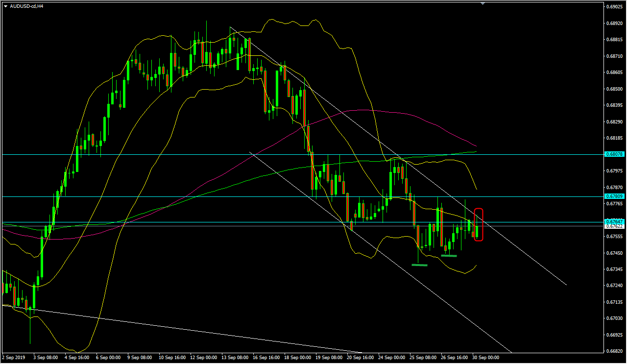This screenshot has width=627, height=364.
Task: Click the 2 Sep 2019 time label
Action: (x=14, y=358)
